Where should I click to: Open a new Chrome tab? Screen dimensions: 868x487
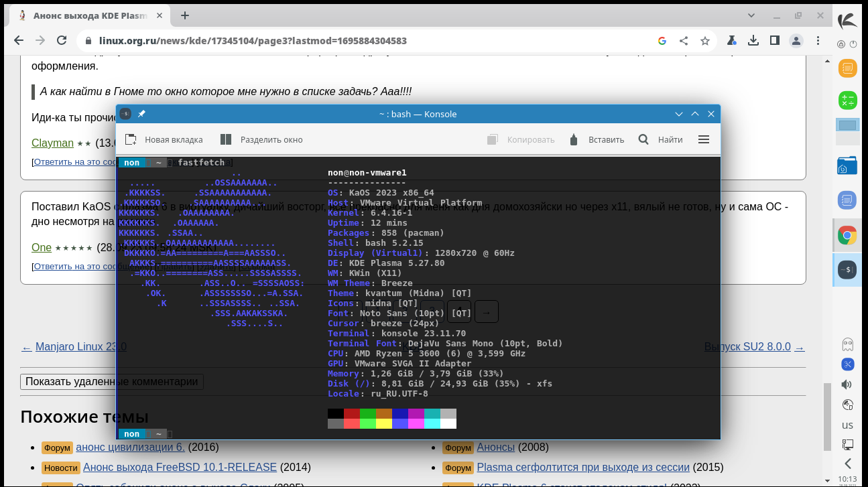(185, 15)
